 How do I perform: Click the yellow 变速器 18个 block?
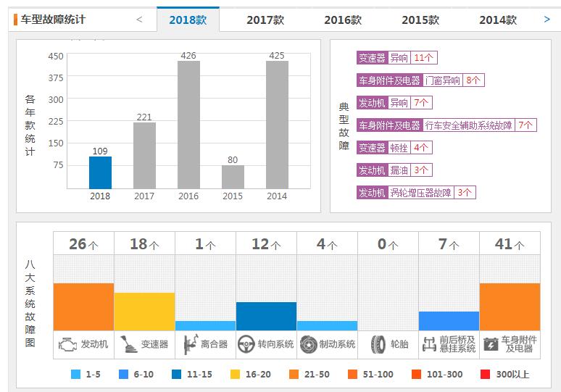coord(144,312)
